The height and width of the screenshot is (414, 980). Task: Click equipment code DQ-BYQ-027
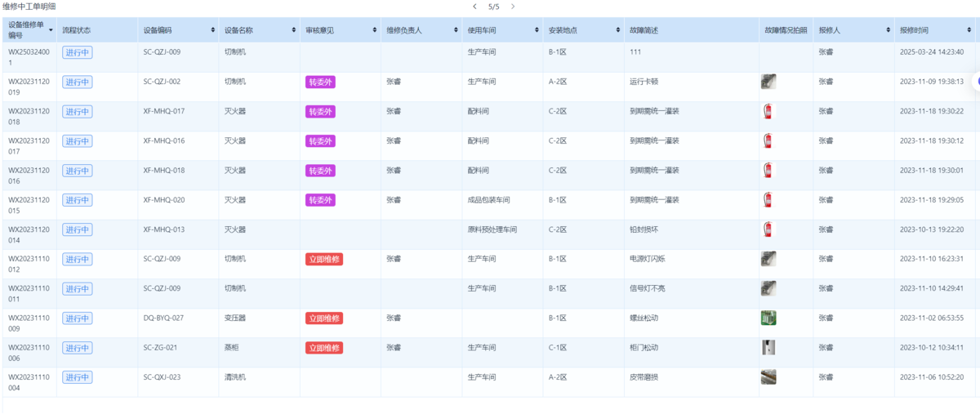(163, 318)
